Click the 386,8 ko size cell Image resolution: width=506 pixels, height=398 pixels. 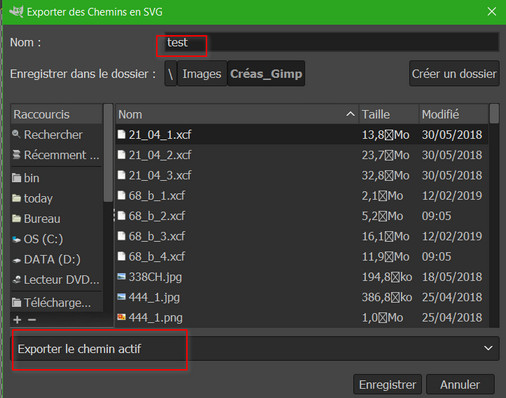tap(387, 297)
